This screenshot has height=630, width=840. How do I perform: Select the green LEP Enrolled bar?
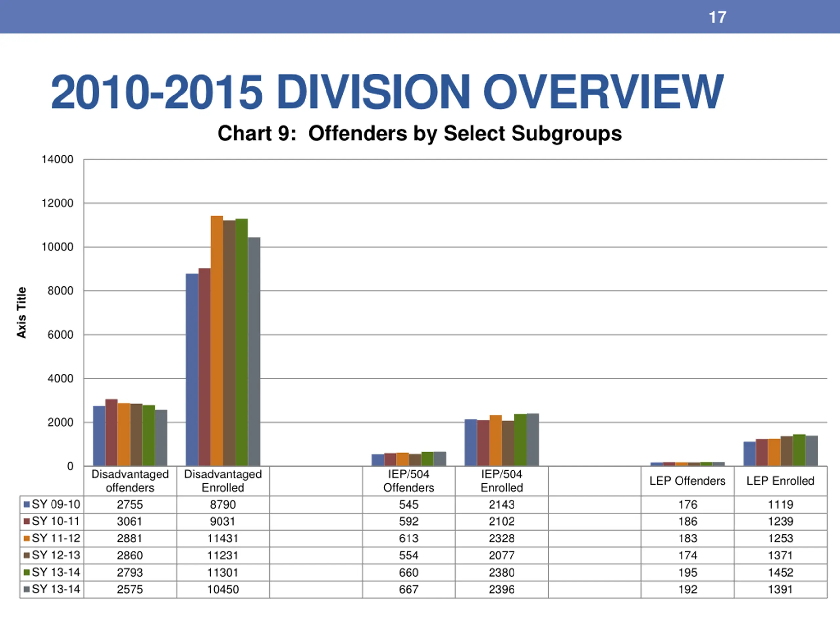(x=799, y=450)
